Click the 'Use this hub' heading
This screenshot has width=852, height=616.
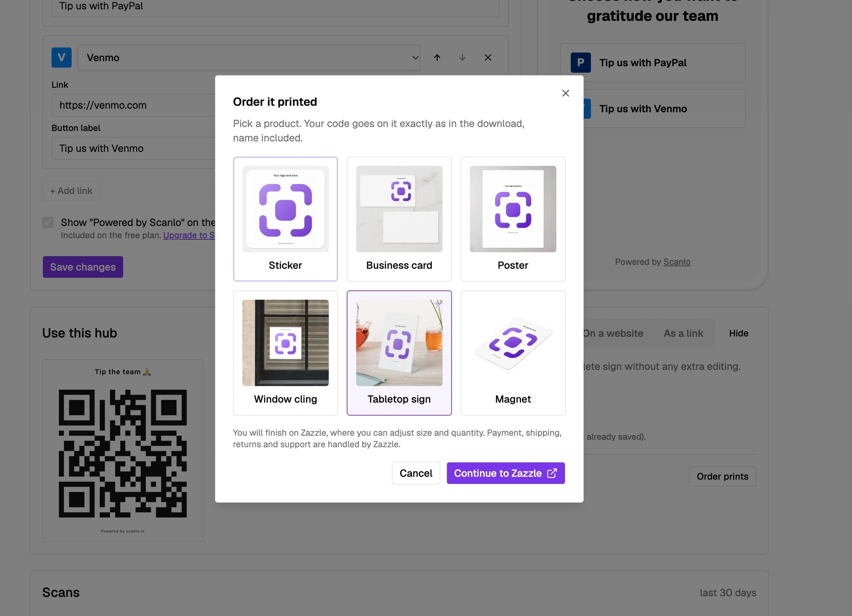point(80,333)
